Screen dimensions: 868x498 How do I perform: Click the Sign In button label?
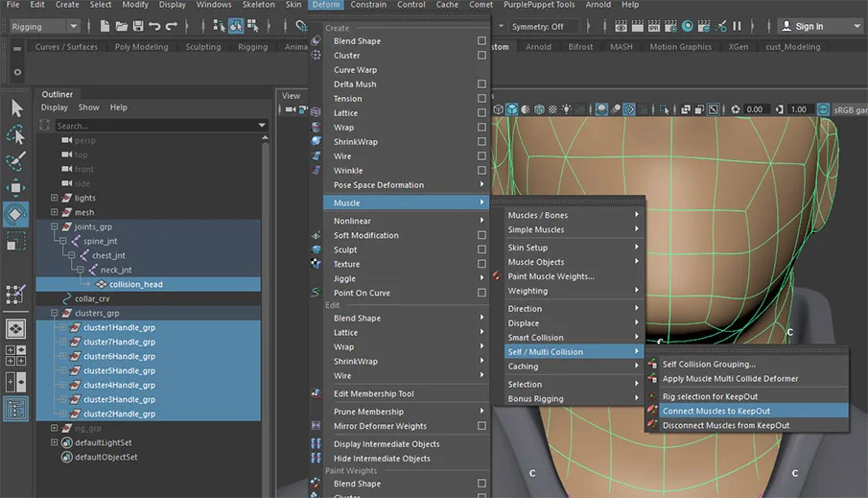[809, 26]
